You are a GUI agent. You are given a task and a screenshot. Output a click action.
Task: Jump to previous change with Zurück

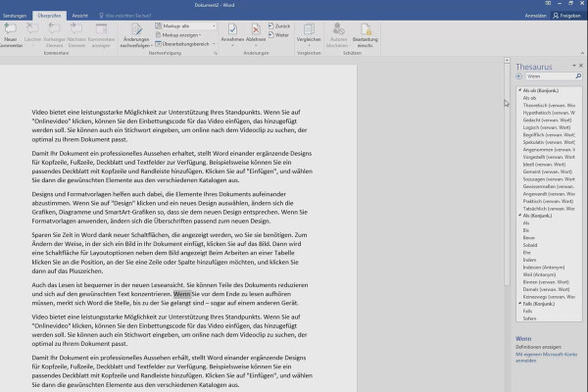279,25
